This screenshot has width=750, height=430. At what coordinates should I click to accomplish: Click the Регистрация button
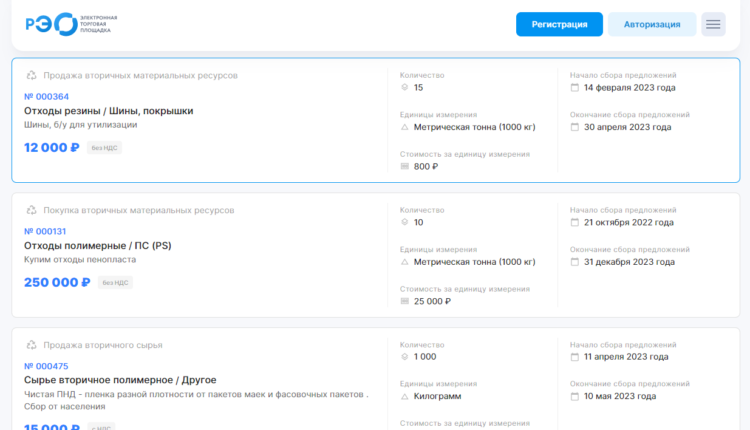pos(559,24)
